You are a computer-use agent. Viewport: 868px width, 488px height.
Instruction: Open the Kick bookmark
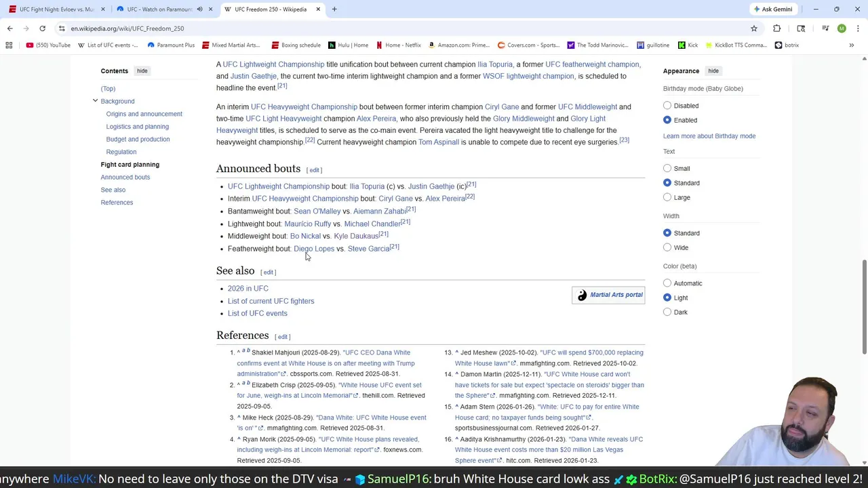688,45
